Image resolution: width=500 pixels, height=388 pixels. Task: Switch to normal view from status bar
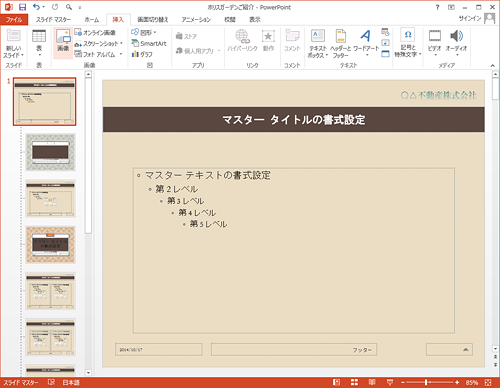(x=336, y=382)
